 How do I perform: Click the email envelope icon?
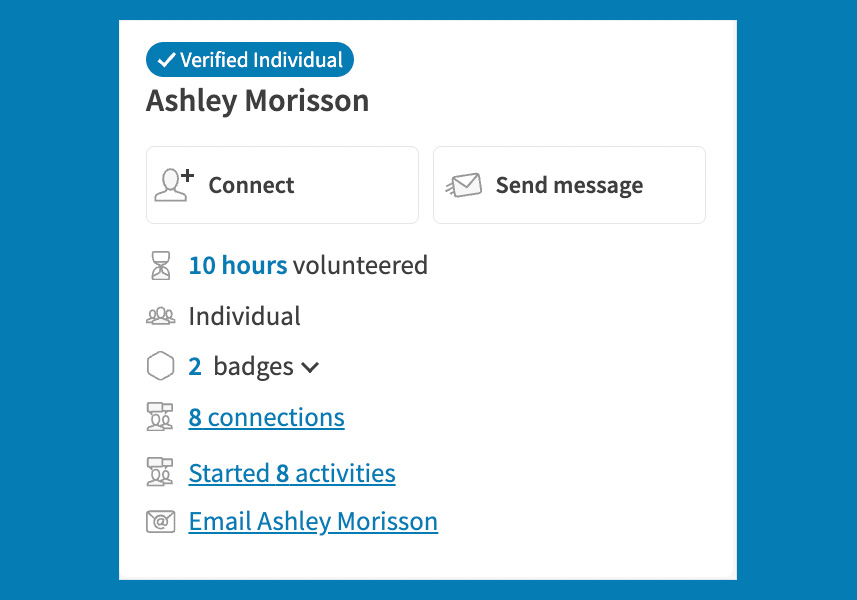click(x=160, y=521)
